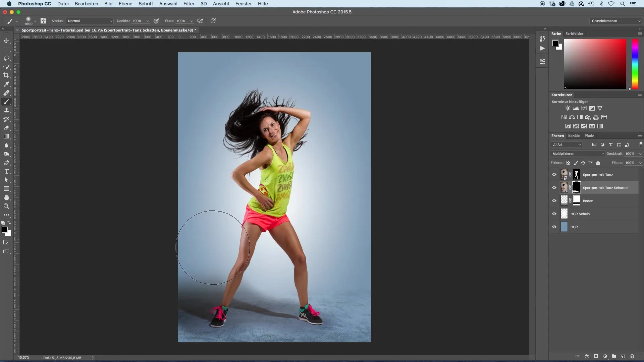Select the Lasso tool
The width and height of the screenshot is (644, 362).
pos(6,58)
